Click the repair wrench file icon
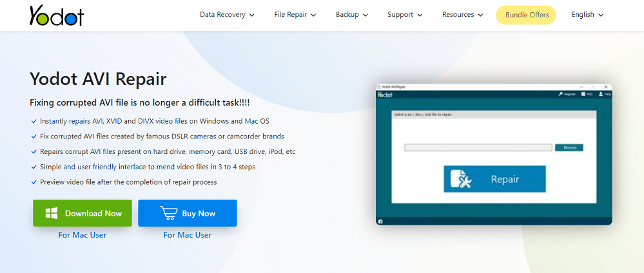 point(461,179)
